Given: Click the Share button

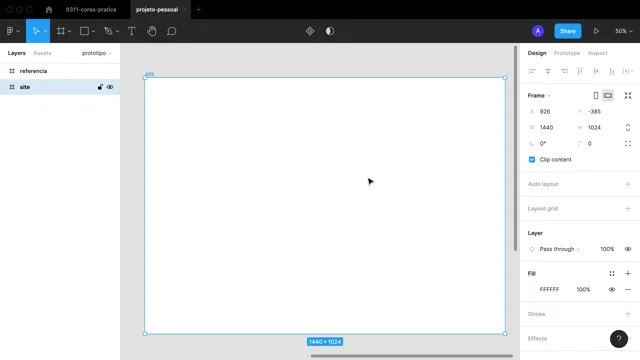Looking at the screenshot, I should [x=568, y=31].
